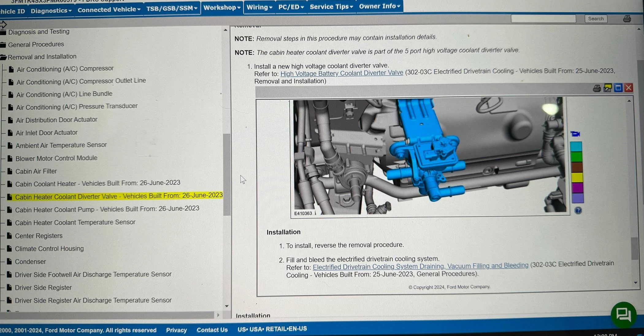Click tree panel scroll up arrow

tap(226, 30)
